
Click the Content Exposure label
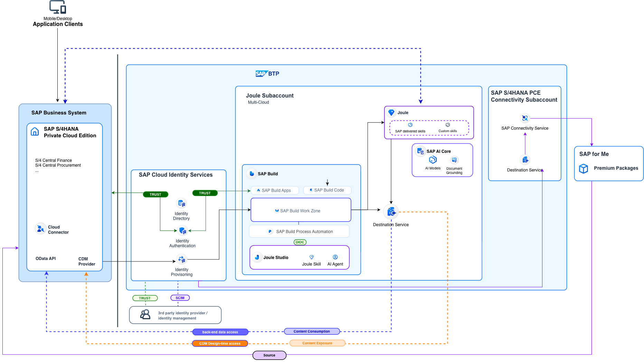[x=317, y=343]
